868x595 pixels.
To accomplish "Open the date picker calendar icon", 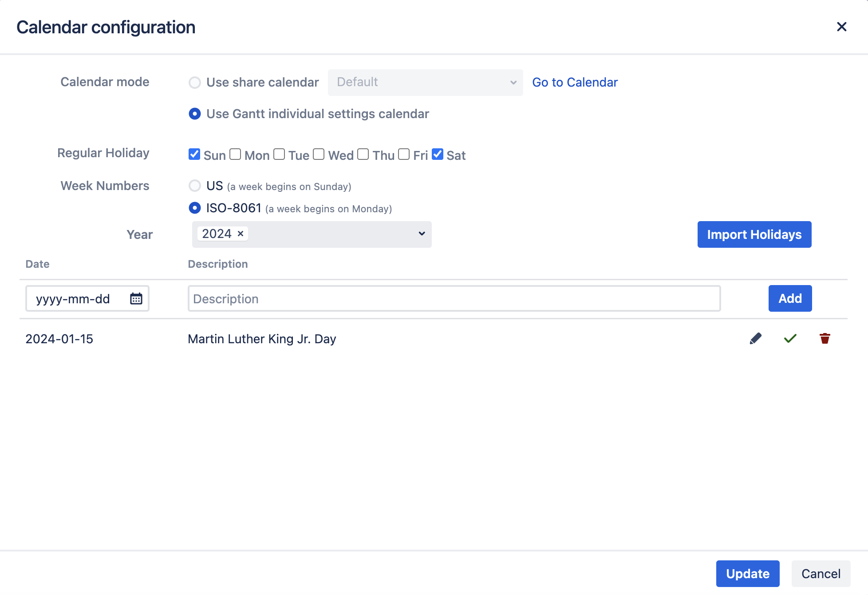I will 136,298.
